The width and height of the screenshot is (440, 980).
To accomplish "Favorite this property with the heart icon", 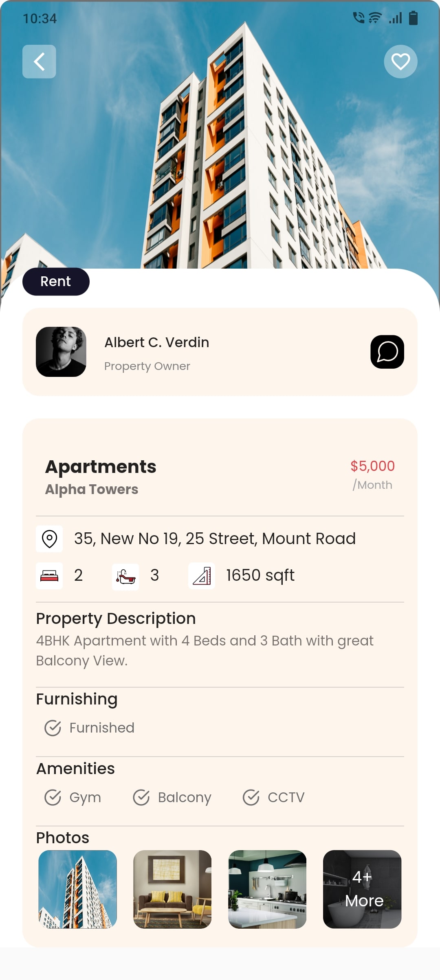I will pyautogui.click(x=400, y=61).
